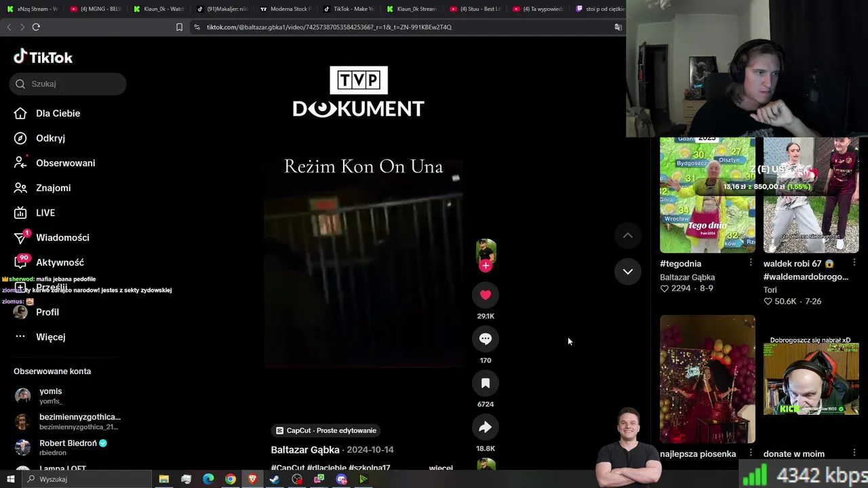Open najlepsza piosenka video thumbnail
The image size is (868, 488).
[707, 379]
